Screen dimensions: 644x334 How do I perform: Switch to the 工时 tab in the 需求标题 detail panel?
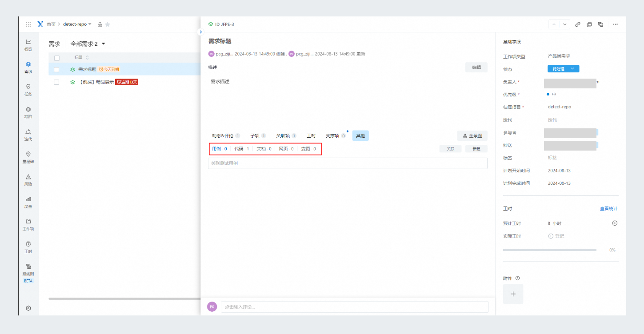[x=311, y=136]
